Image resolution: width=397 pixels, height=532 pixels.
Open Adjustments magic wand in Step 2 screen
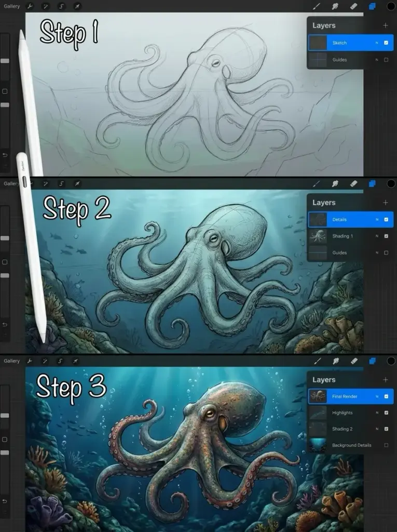click(46, 183)
